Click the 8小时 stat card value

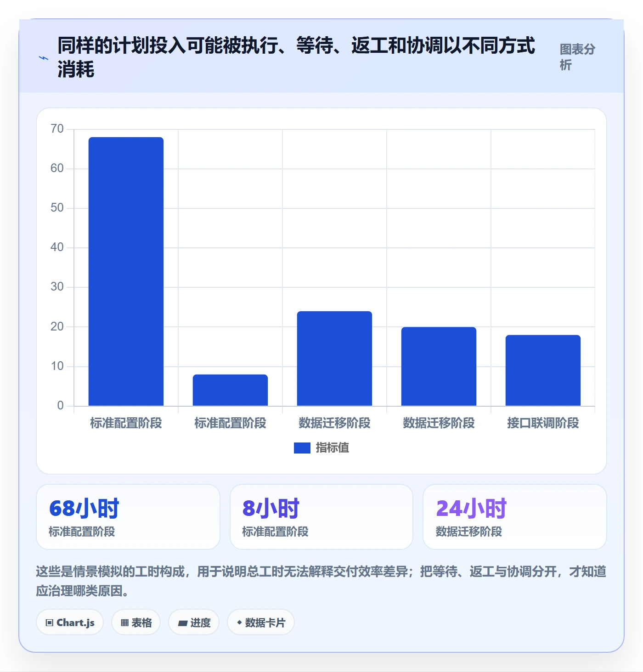tap(271, 508)
